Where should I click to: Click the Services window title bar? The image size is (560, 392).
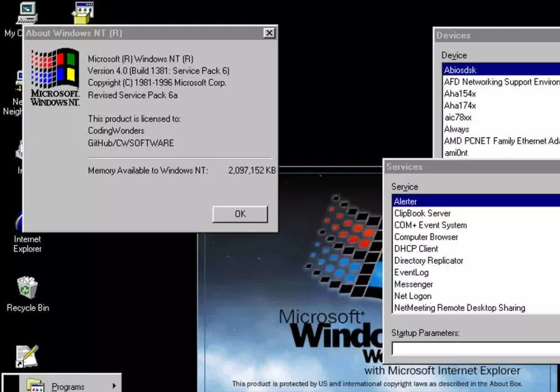(x=472, y=167)
